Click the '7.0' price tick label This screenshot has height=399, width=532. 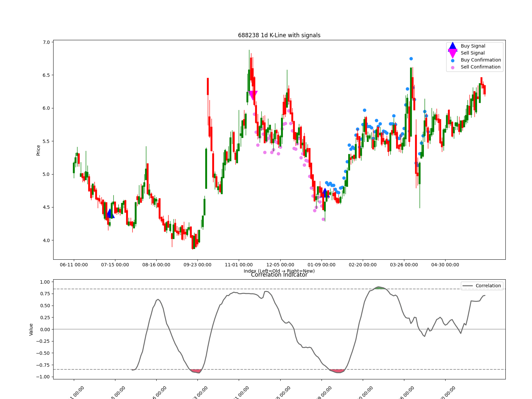(x=46, y=42)
